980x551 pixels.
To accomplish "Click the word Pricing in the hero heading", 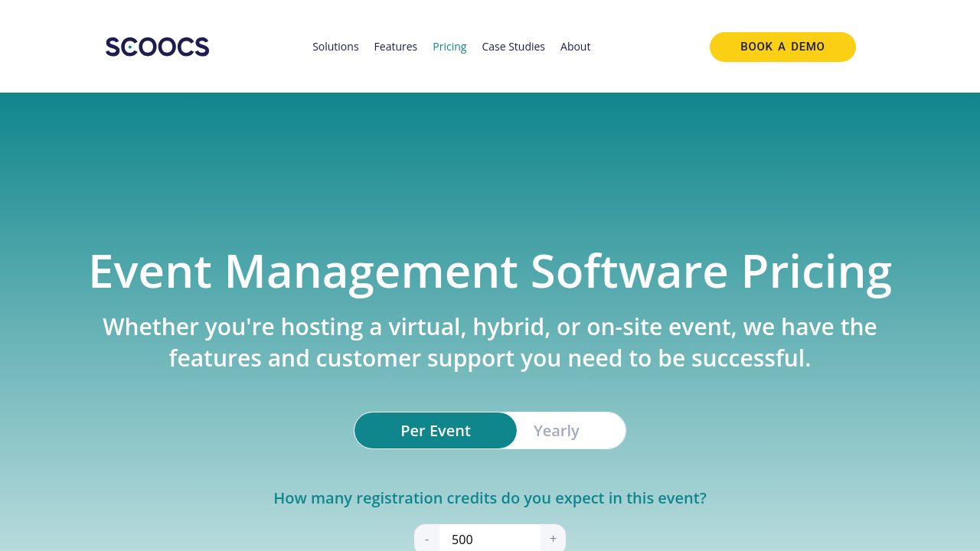I will pos(815,271).
